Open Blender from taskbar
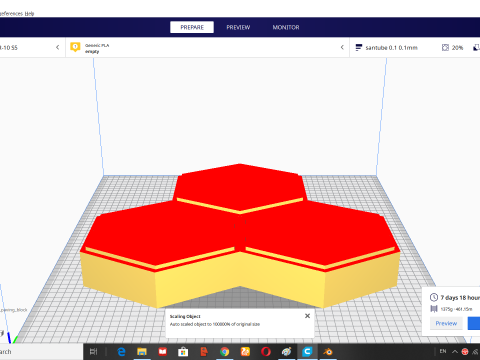This screenshot has width=480, height=360. tap(328, 351)
